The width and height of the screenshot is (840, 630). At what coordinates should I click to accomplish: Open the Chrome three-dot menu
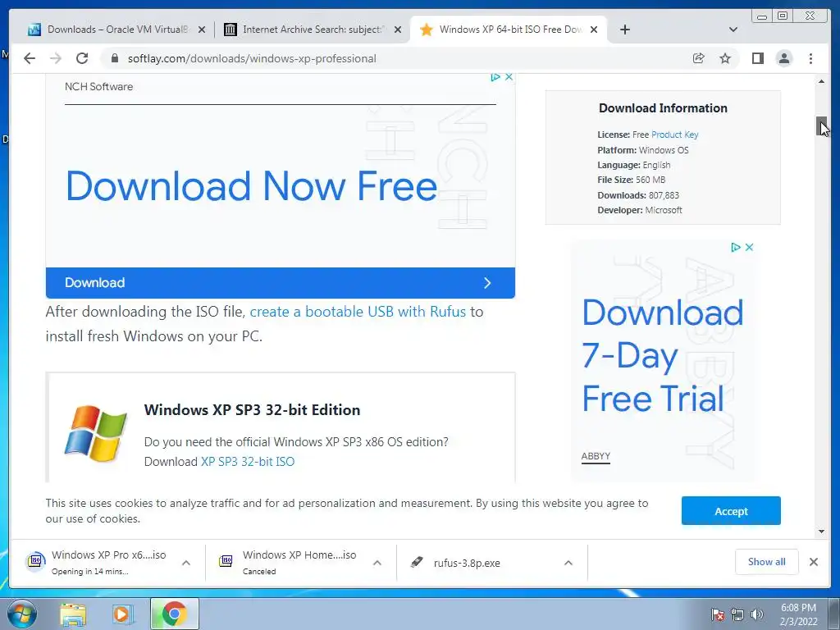810,58
